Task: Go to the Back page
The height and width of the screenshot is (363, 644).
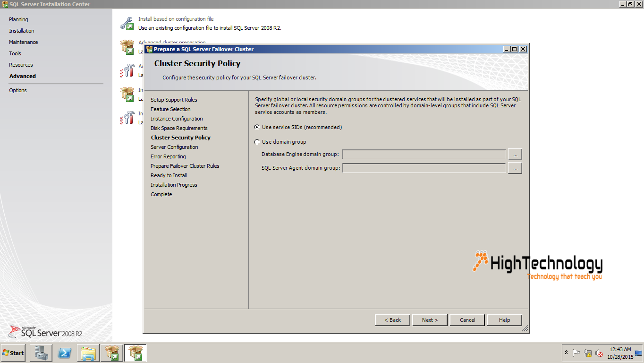Action: [392, 320]
